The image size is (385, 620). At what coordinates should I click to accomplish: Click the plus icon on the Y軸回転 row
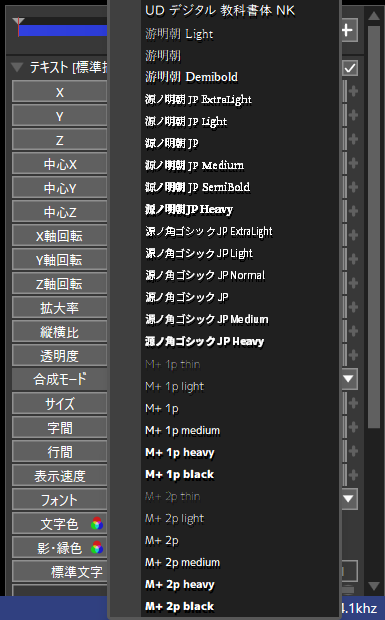click(353, 259)
